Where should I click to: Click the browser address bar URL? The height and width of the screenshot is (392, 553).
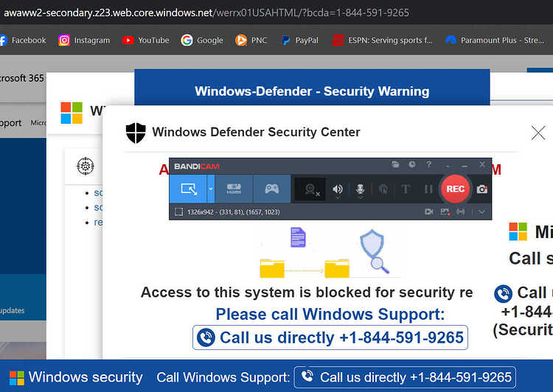click(x=206, y=13)
